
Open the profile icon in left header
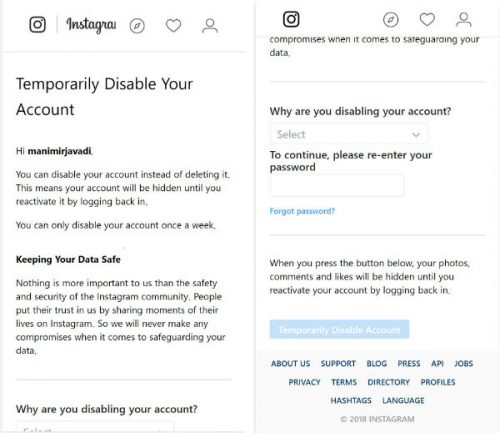coord(210,26)
